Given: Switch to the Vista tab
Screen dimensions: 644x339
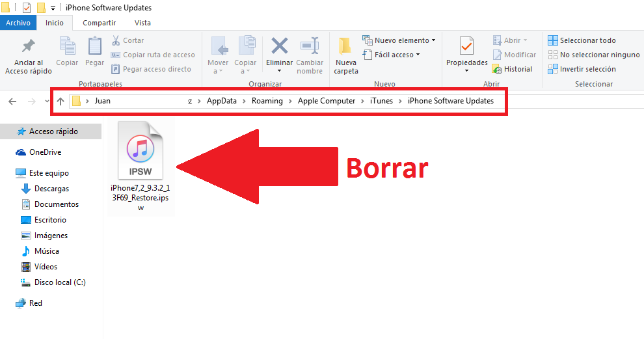Looking at the screenshot, I should click(142, 23).
